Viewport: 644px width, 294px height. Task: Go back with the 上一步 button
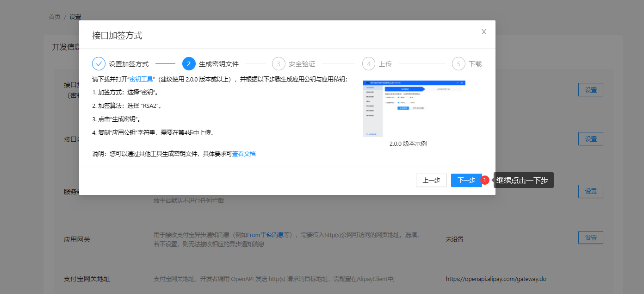click(x=431, y=181)
